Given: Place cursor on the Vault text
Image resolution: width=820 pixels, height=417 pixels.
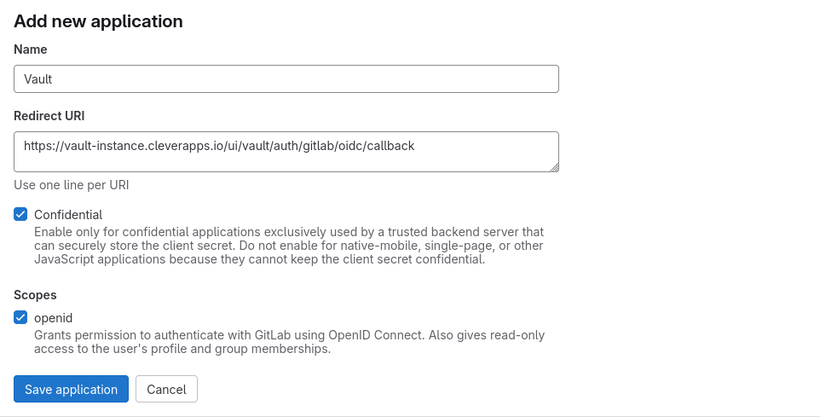Looking at the screenshot, I should pos(38,79).
